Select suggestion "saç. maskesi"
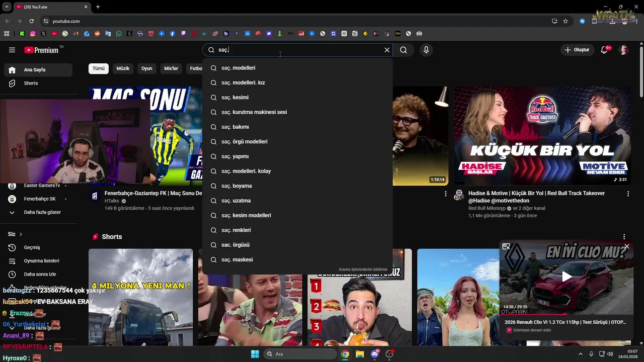The width and height of the screenshot is (644, 362). (x=297, y=259)
